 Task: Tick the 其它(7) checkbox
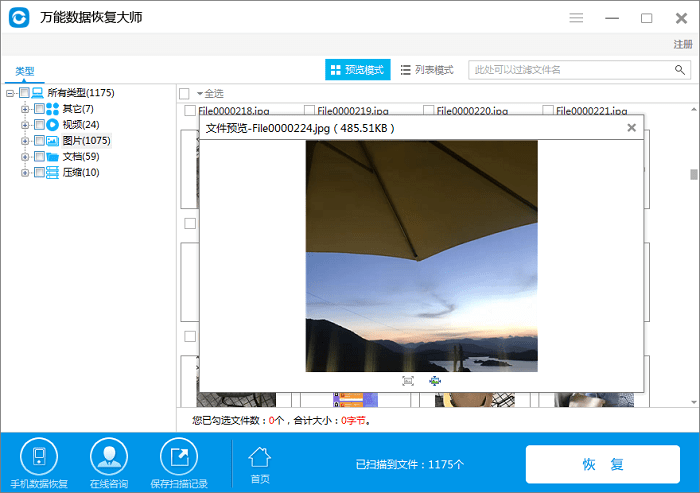(39, 109)
